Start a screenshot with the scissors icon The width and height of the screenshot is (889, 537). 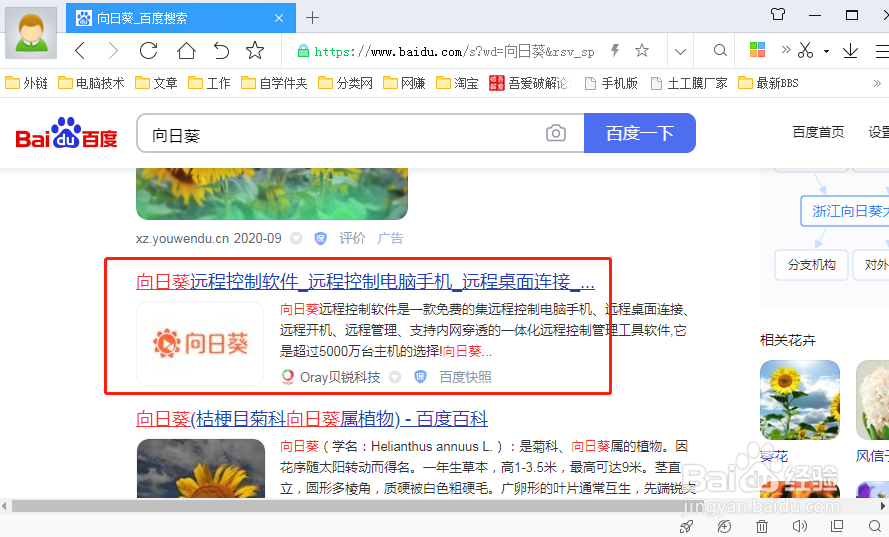coord(805,50)
